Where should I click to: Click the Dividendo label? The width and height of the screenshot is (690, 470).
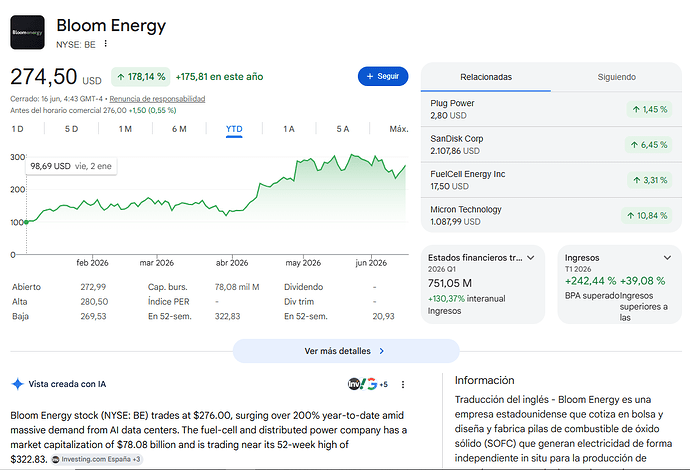tap(303, 287)
